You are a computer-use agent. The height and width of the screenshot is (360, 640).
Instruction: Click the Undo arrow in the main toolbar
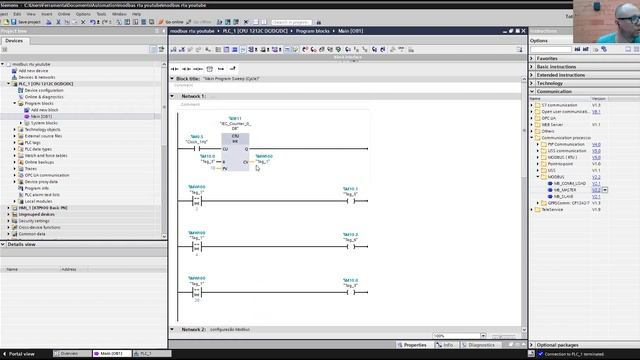coord(93,22)
